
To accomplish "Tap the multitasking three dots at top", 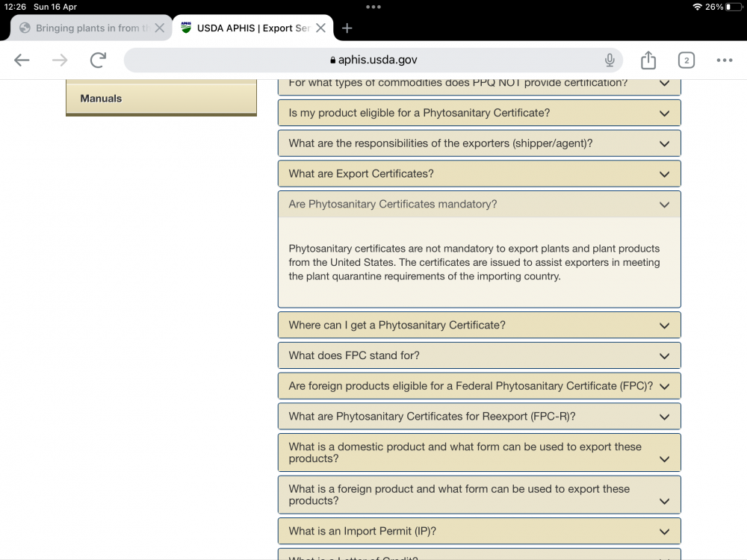I will (x=373, y=7).
